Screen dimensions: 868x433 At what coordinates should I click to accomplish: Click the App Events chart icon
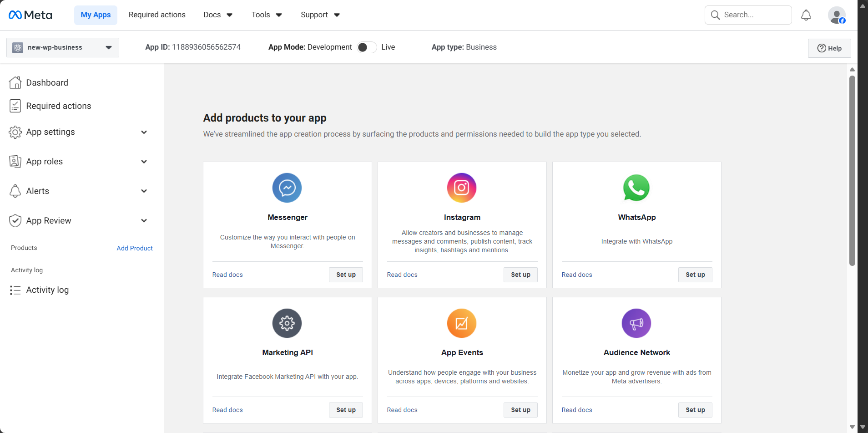click(462, 323)
